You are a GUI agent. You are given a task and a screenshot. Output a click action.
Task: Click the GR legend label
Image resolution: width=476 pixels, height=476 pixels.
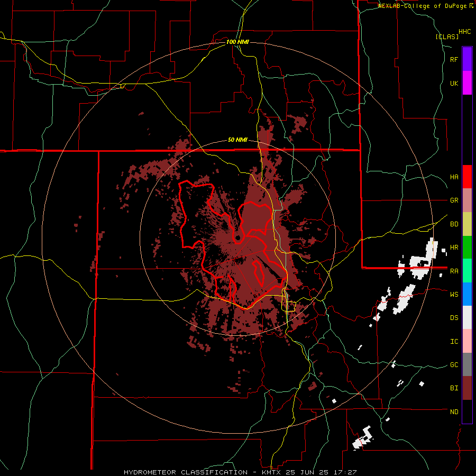coord(454,200)
